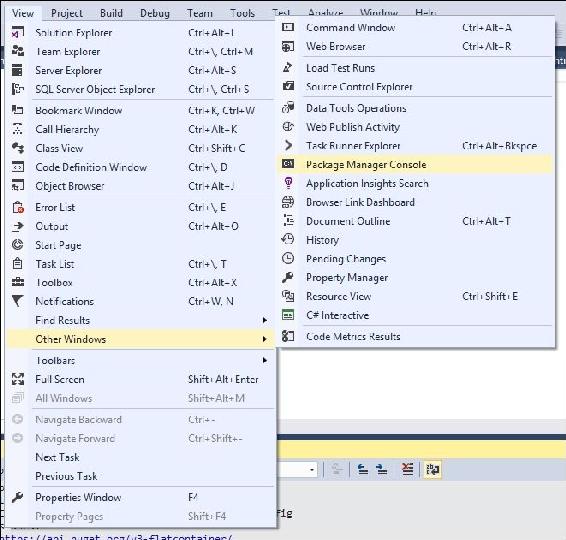566x540 pixels.
Task: Click the History clock icon
Action: [288, 239]
